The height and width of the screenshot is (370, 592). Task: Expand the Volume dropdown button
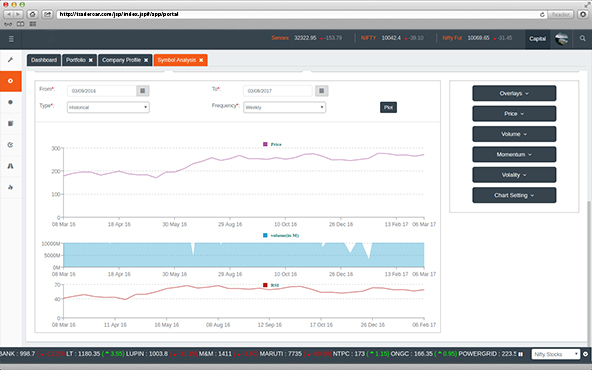[x=514, y=134]
